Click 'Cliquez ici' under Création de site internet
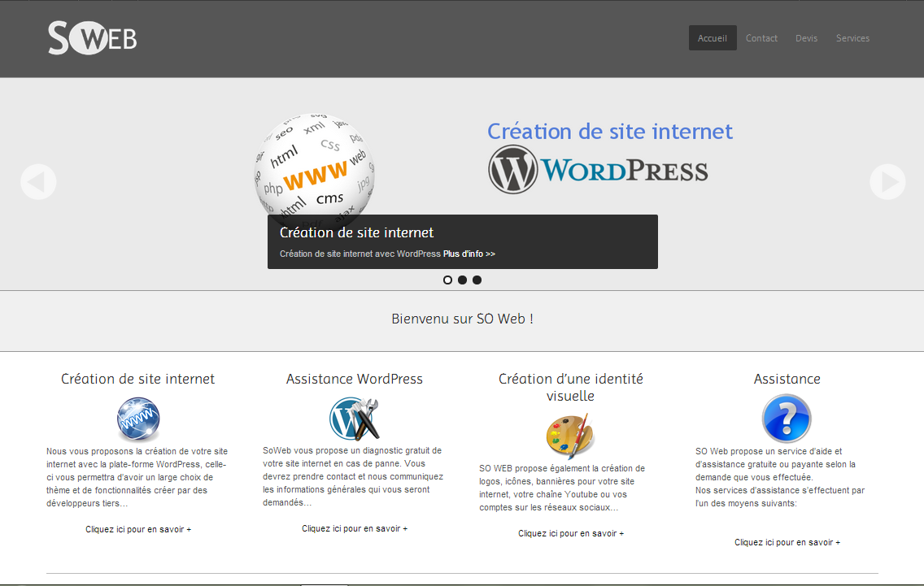This screenshot has width=924, height=586. [138, 529]
